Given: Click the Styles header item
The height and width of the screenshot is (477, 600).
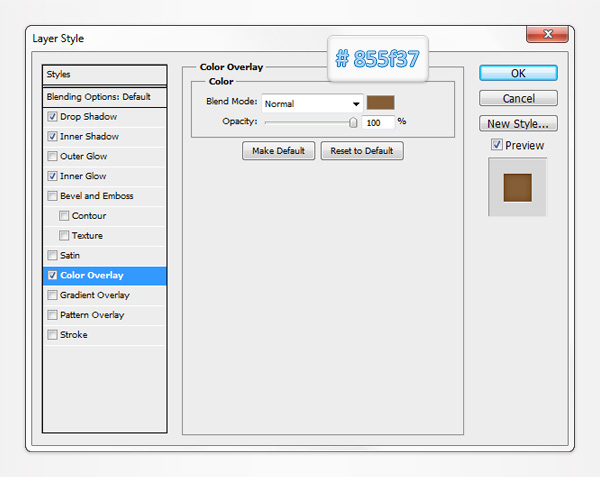Looking at the screenshot, I should coord(105,75).
